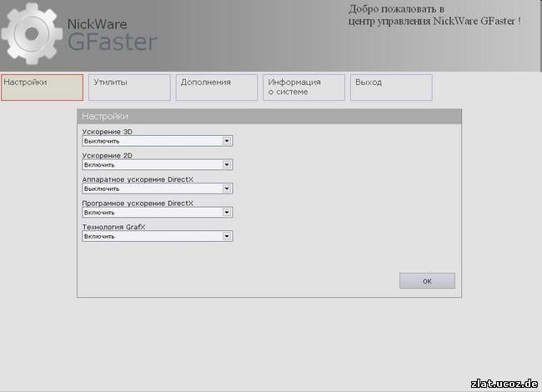Click the Добро пожаловать welcome message
This screenshot has height=392, width=542.
[x=434, y=15]
